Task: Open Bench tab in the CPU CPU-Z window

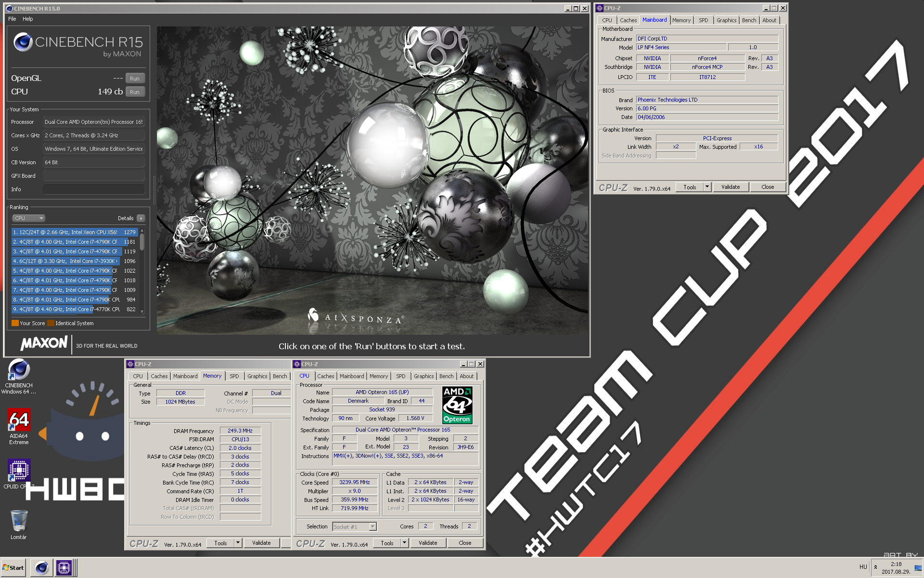Action: 446,376
